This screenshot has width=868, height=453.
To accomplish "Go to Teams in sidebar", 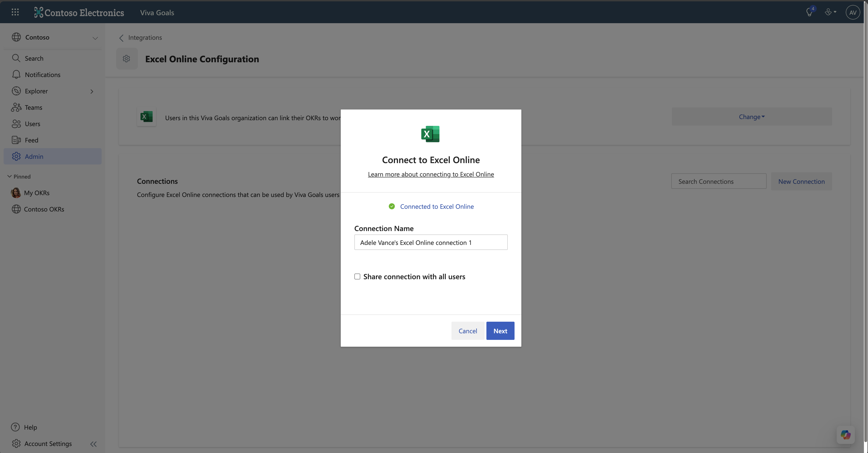I will 33,107.
